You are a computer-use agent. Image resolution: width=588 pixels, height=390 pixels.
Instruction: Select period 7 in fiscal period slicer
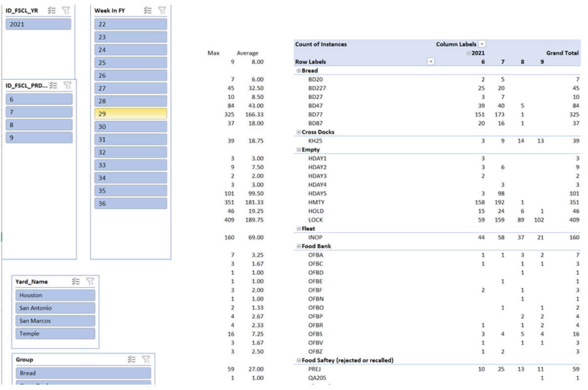click(x=39, y=112)
